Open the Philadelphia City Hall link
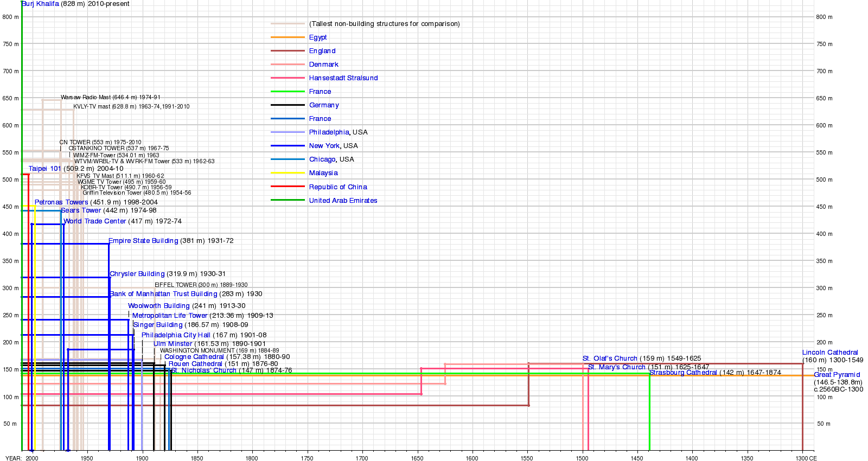The height and width of the screenshot is (461, 868). click(x=176, y=335)
